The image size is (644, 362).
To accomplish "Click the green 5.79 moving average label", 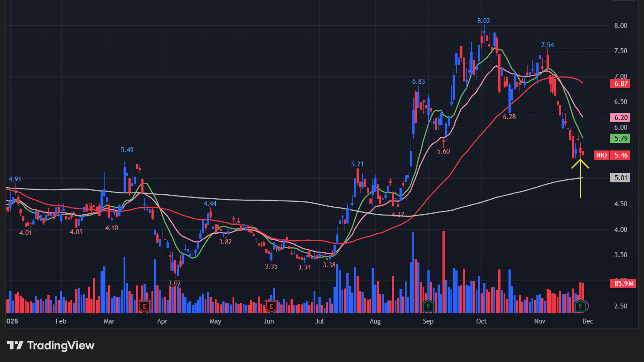I will click(x=620, y=139).
